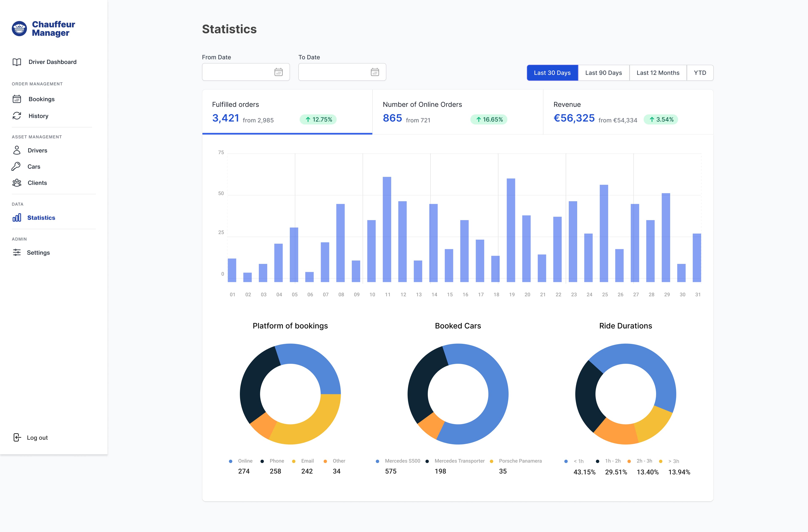This screenshot has width=808, height=532.
Task: Click the Log out link
Action: [x=37, y=438]
